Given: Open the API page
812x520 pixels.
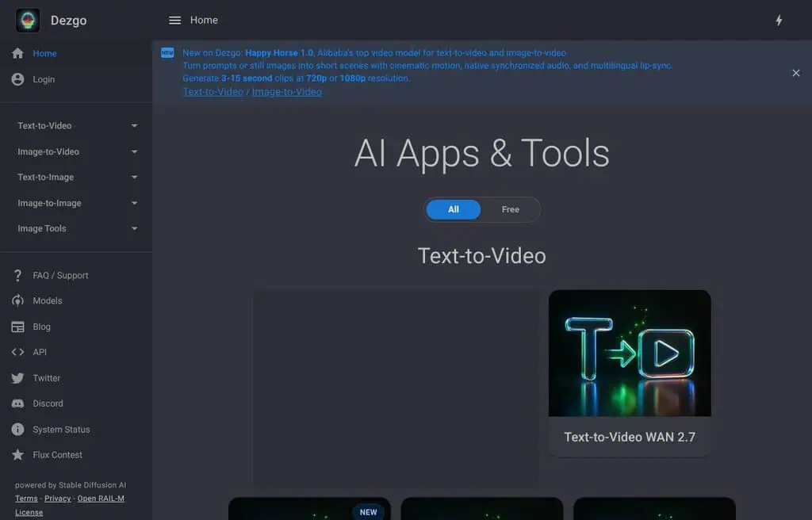Looking at the screenshot, I should (x=40, y=352).
